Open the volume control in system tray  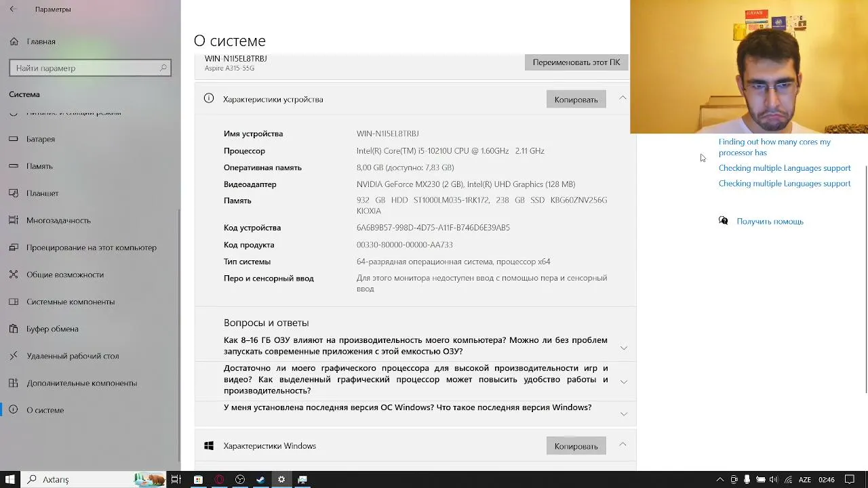click(774, 480)
